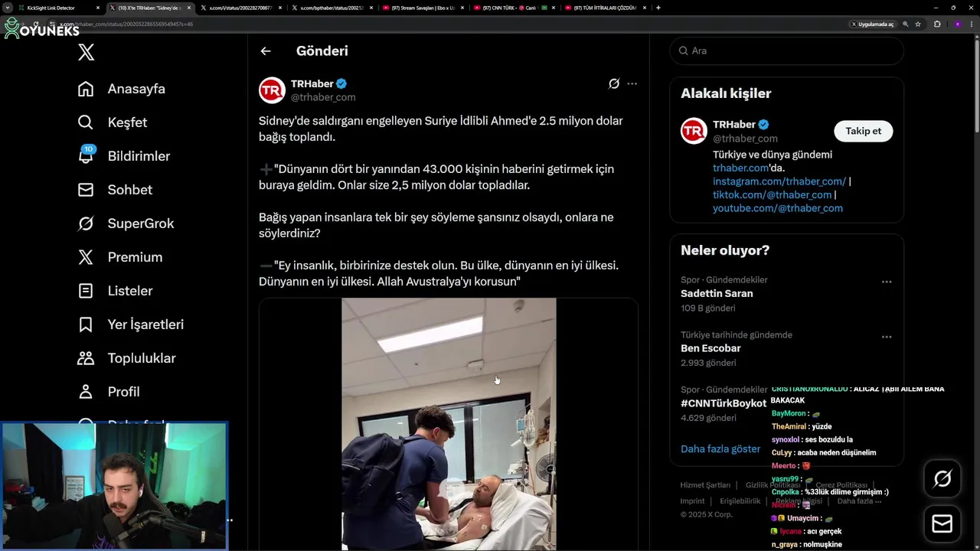The height and width of the screenshot is (551, 980).
Task: Open Imprint footer link
Action: (x=692, y=501)
